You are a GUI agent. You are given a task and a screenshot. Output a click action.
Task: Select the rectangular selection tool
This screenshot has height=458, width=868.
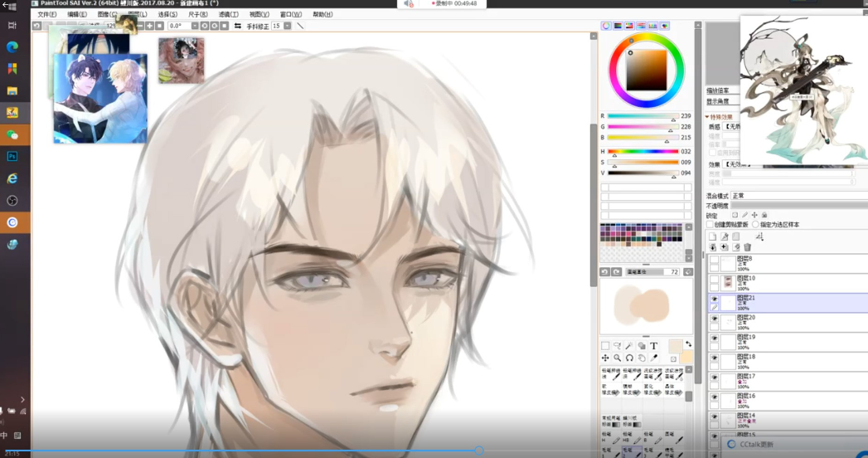pos(605,346)
